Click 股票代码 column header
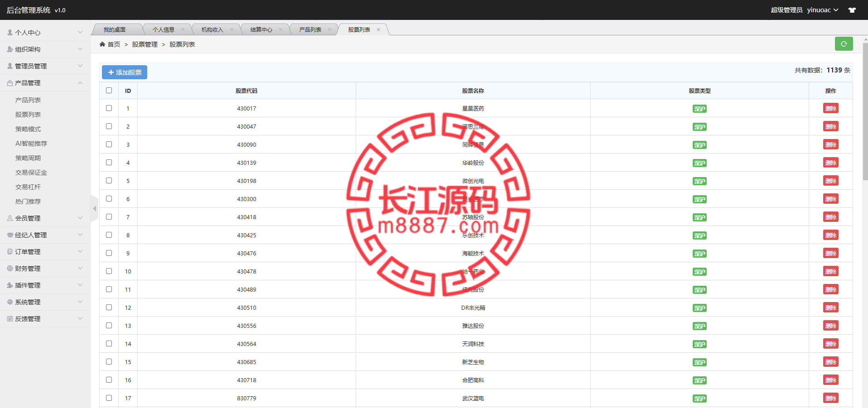Viewport: 868px width, 408px height. point(246,91)
